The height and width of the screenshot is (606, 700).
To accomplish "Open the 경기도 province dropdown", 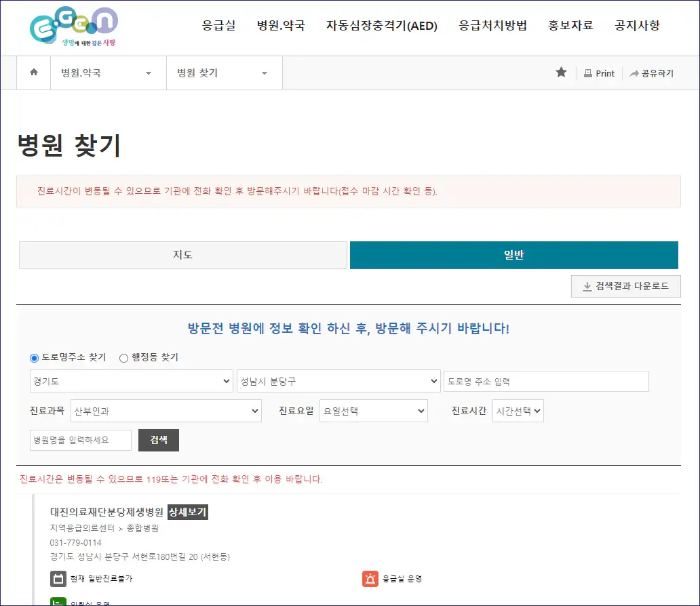I will [131, 381].
